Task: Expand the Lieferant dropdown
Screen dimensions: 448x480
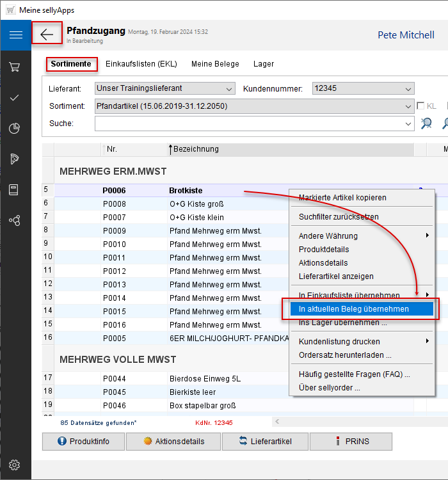Action: pos(229,89)
